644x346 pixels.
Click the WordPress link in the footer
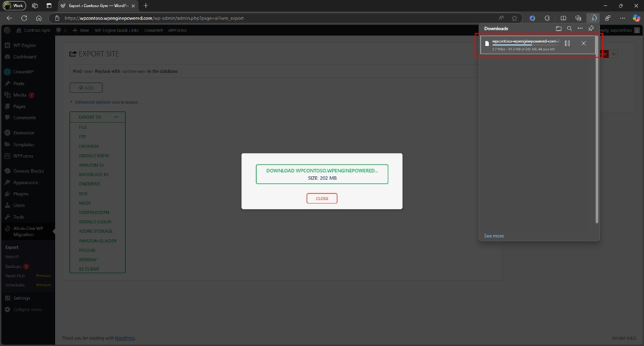pos(125,338)
